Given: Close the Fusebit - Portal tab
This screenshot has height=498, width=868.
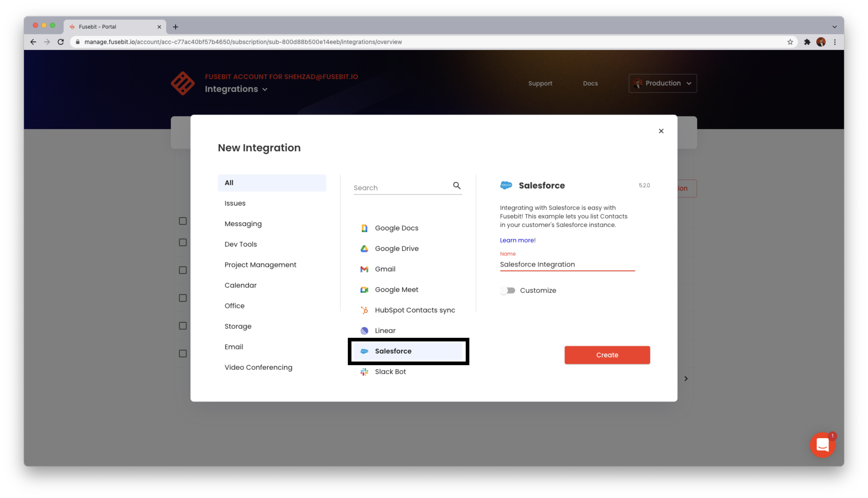Looking at the screenshot, I should (159, 27).
